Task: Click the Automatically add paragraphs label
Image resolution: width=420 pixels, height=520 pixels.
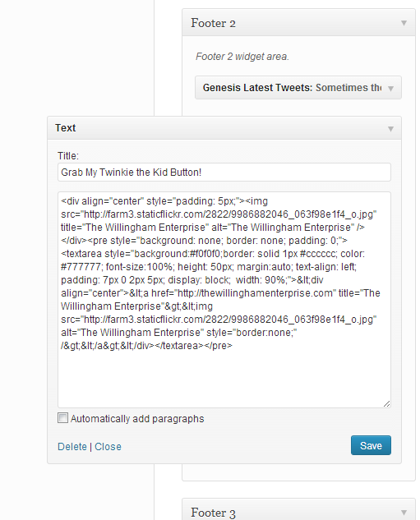Action: (137, 419)
